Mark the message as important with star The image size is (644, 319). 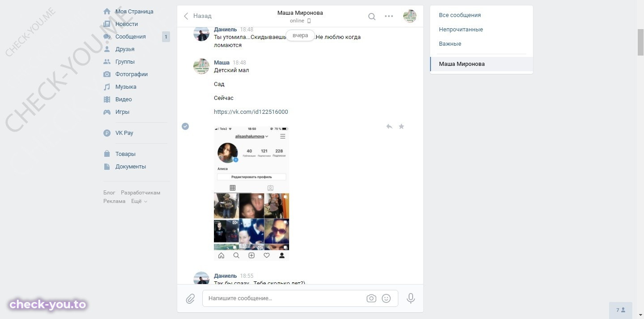pyautogui.click(x=401, y=126)
